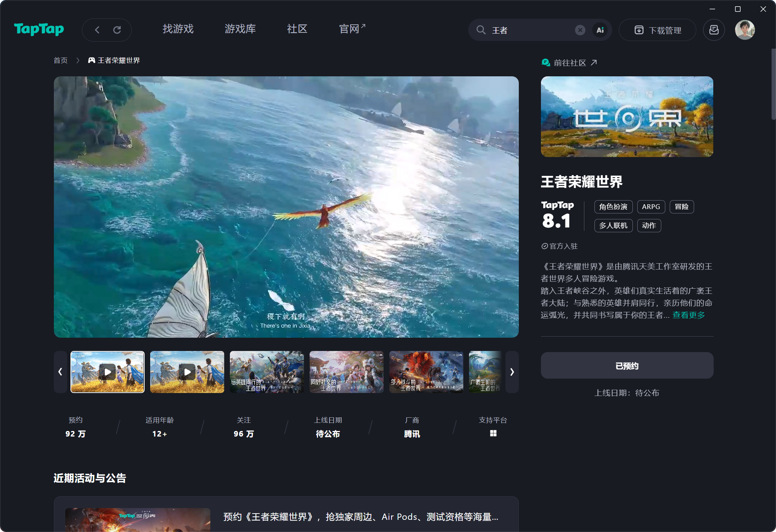Click the search magnifier icon
This screenshot has height=532, width=776.
click(x=481, y=30)
